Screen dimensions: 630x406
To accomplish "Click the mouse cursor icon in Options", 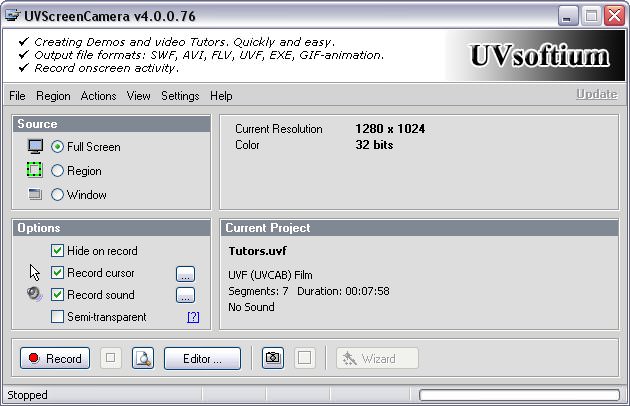I will (x=35, y=273).
